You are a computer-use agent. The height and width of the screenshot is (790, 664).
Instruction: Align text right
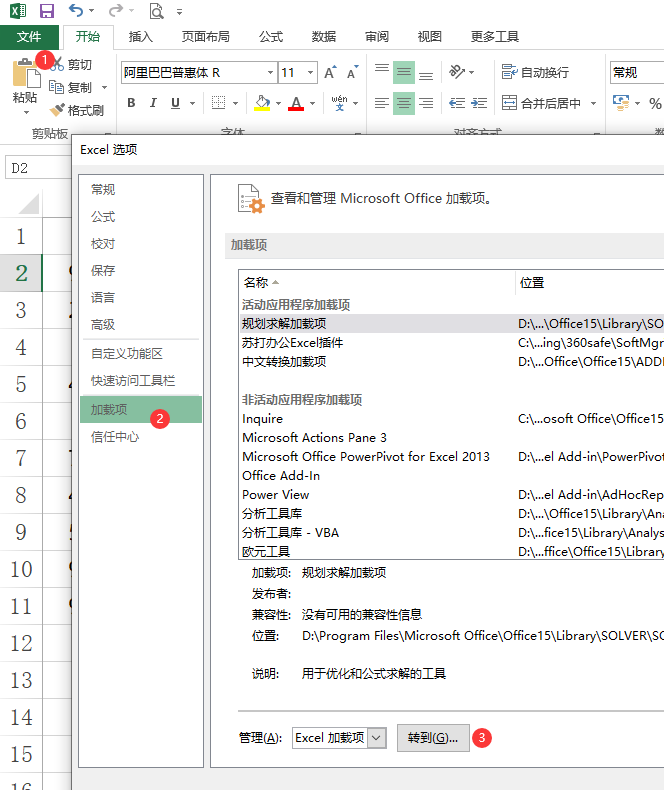pos(426,103)
